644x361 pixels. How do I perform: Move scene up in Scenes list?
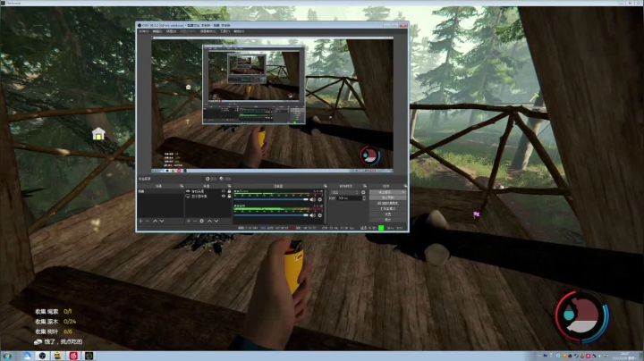click(156, 221)
